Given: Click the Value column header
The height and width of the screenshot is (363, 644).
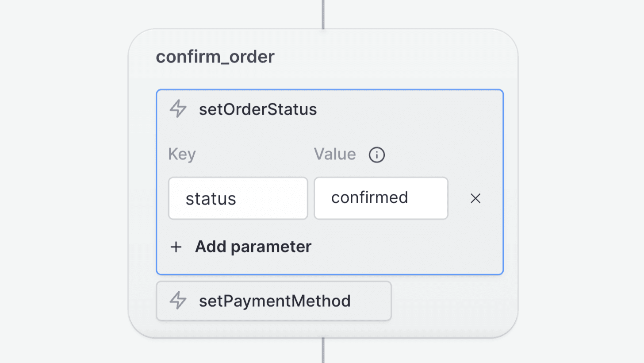Looking at the screenshot, I should 334,154.
